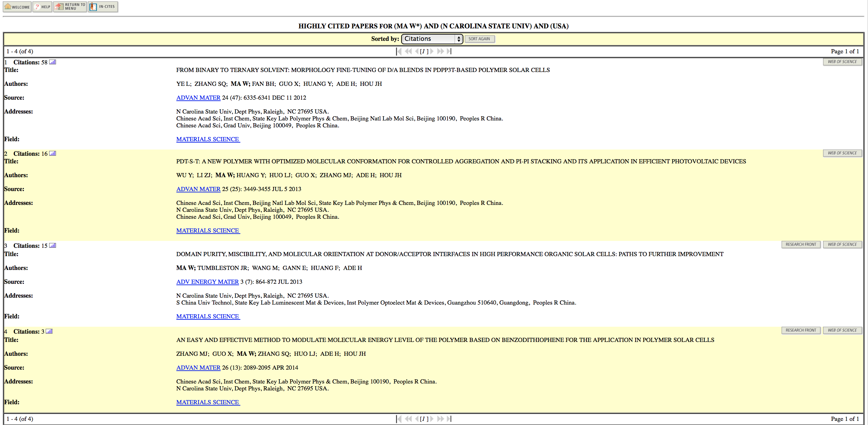Click Web of Science button for paper 1
This screenshot has height=425, width=868.
point(842,62)
